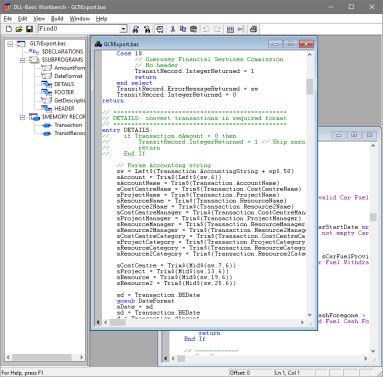Viewport: 383px width, 377px height.
Task: Click the New file toolbar icon
Action: 9,29
